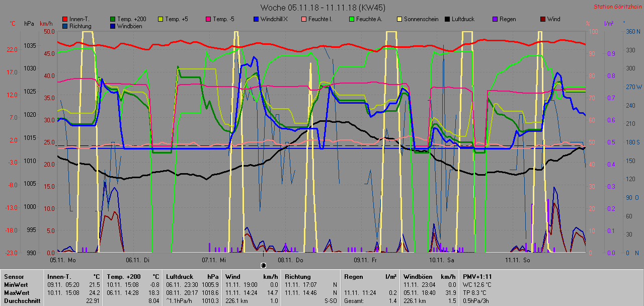This screenshot has width=644, height=306.
Task: Click the 'hPa' unit header on left axis
Action: pos(29,24)
